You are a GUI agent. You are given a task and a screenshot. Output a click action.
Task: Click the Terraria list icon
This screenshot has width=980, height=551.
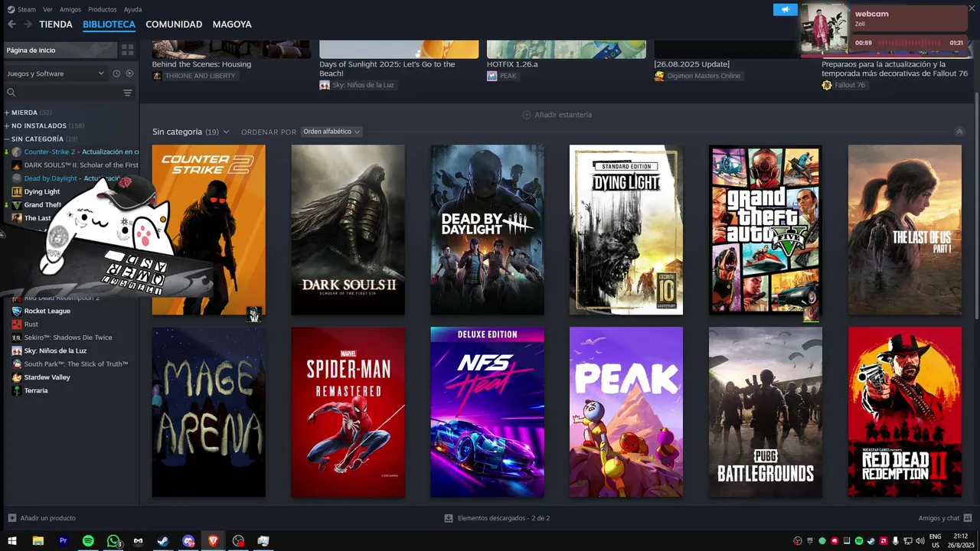coord(17,390)
